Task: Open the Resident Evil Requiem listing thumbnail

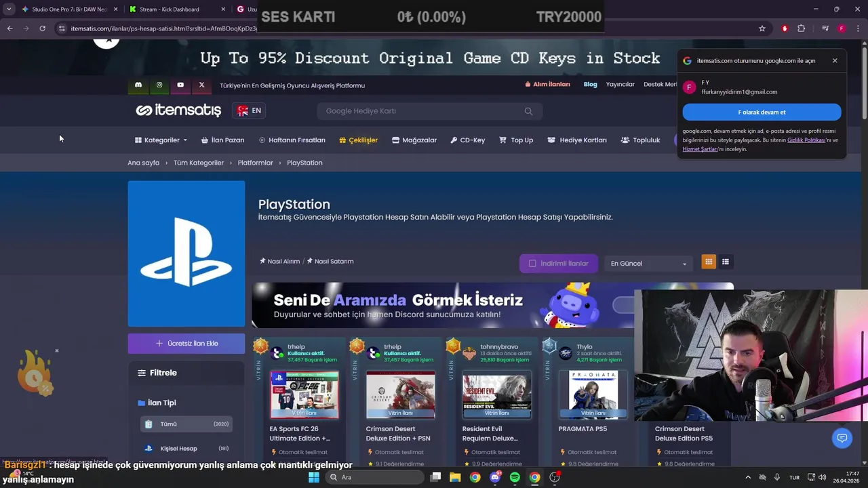Action: click(497, 394)
